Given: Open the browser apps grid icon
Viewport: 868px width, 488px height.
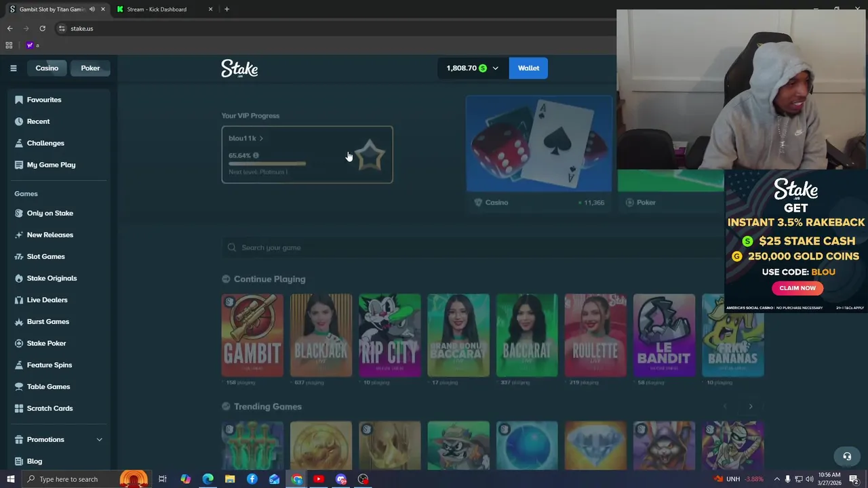Looking at the screenshot, I should pyautogui.click(x=9, y=45).
